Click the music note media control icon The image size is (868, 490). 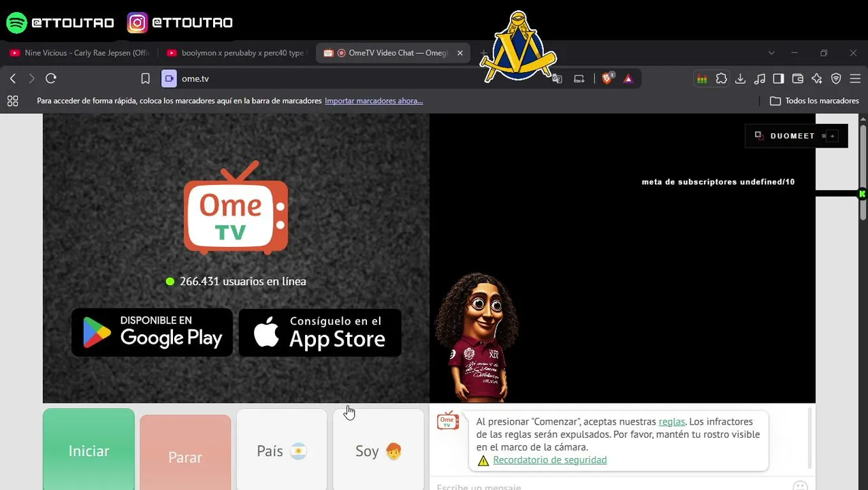[760, 79]
